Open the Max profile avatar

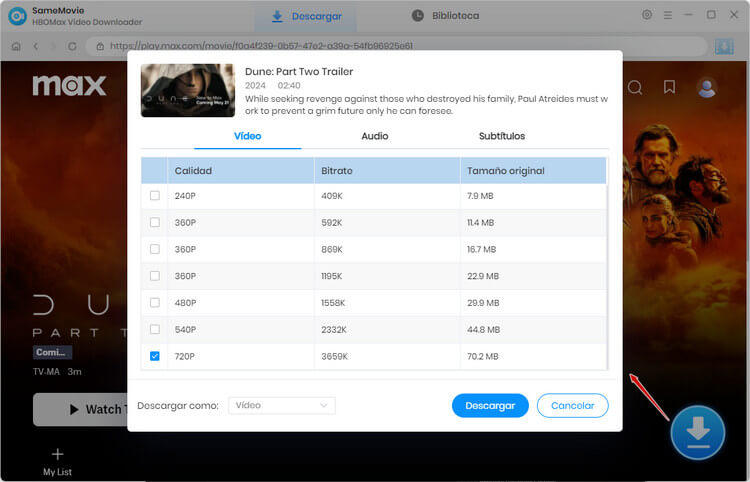coord(707,88)
